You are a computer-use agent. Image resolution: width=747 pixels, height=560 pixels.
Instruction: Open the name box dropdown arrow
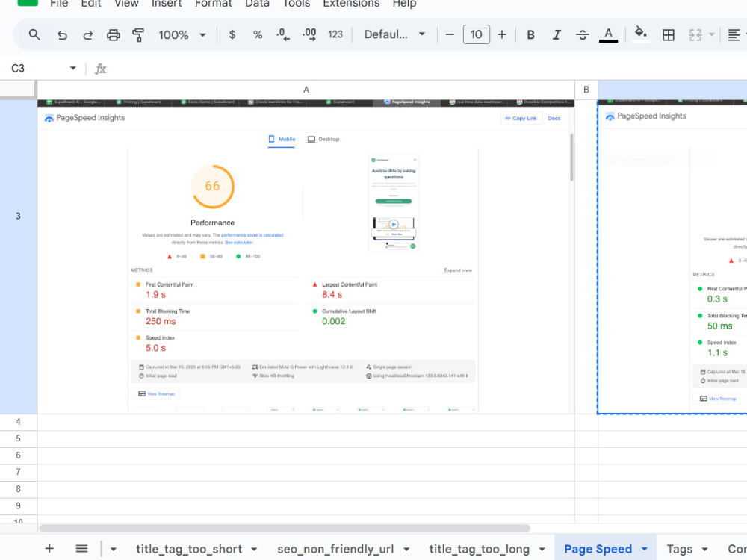click(73, 68)
